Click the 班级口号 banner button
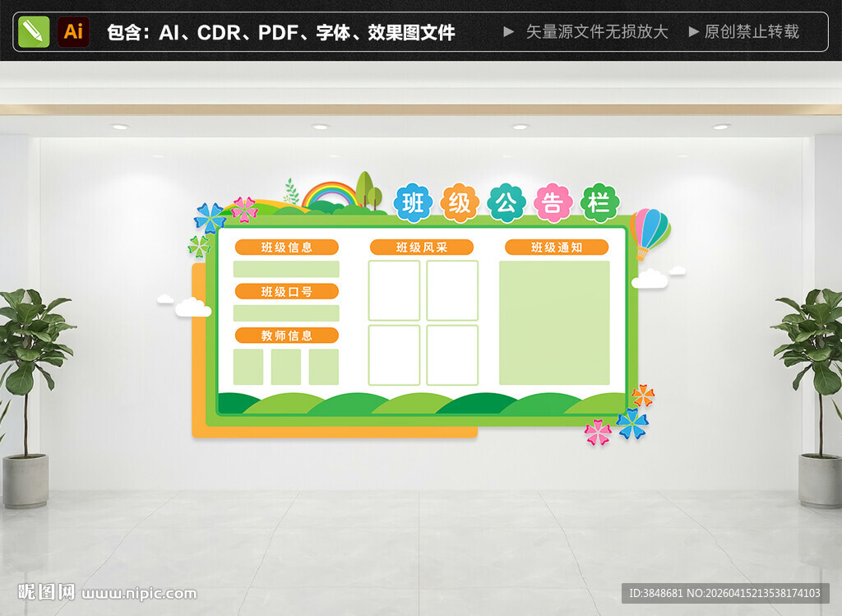Image resolution: width=842 pixels, height=616 pixels. 287,291
